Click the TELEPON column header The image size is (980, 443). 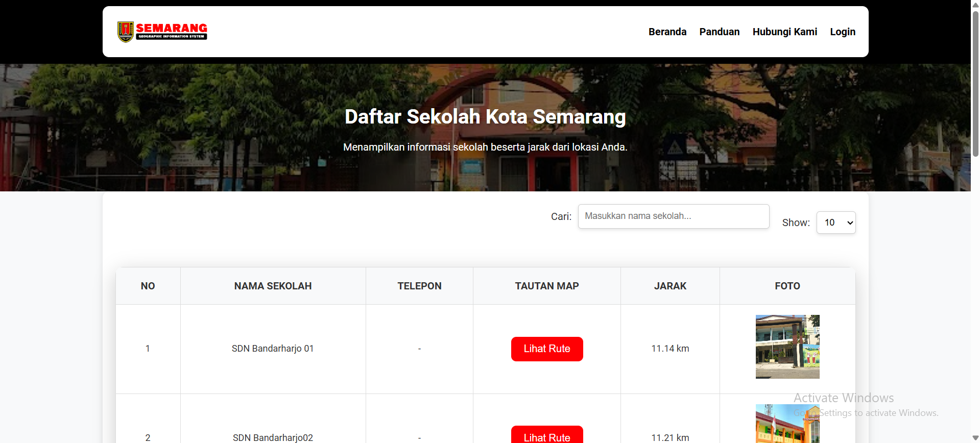tap(419, 286)
